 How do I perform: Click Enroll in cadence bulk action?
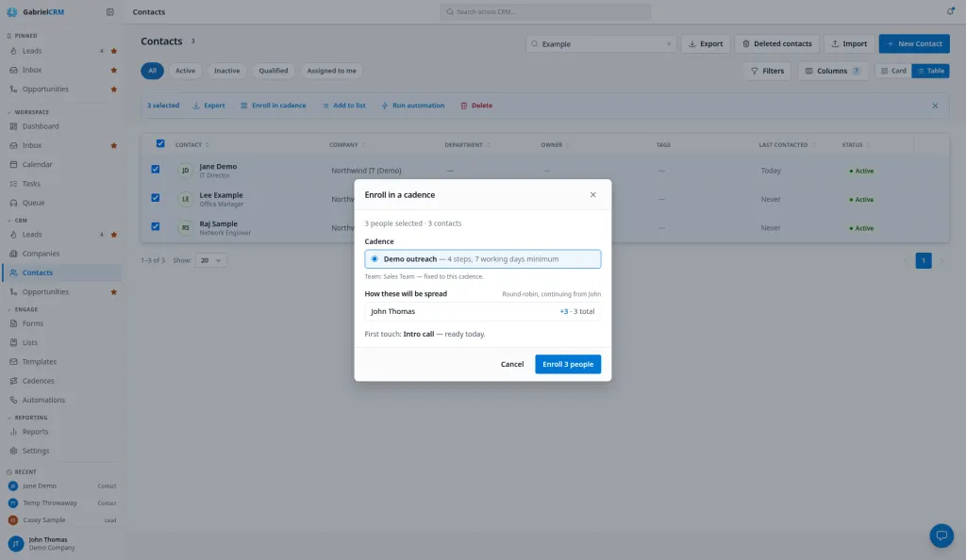pyautogui.click(x=273, y=106)
